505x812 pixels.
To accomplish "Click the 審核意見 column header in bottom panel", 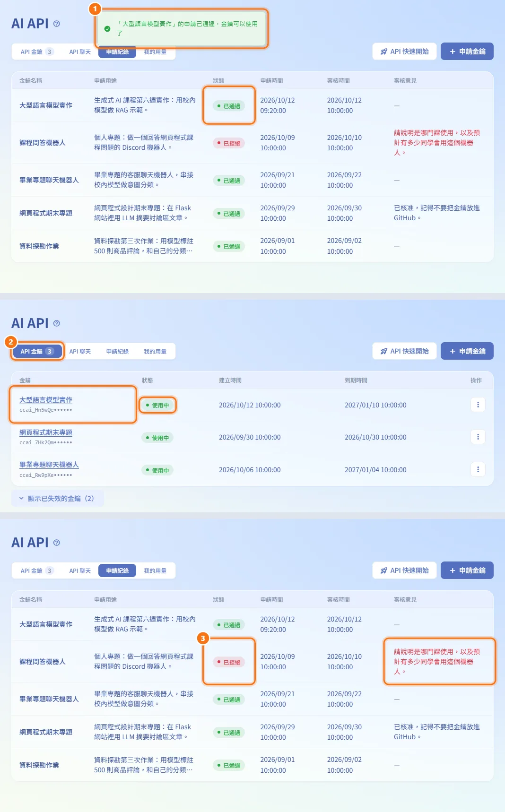I will (405, 599).
